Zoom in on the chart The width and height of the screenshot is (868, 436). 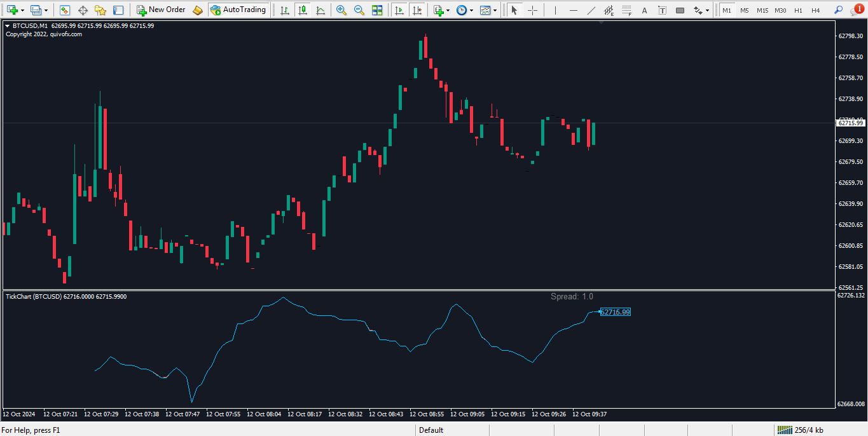(341, 10)
